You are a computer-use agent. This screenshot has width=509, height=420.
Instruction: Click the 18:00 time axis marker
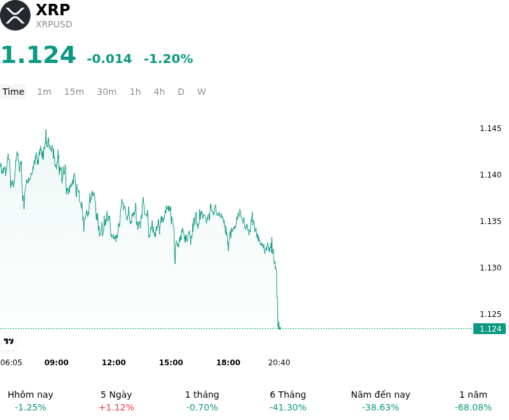click(228, 363)
